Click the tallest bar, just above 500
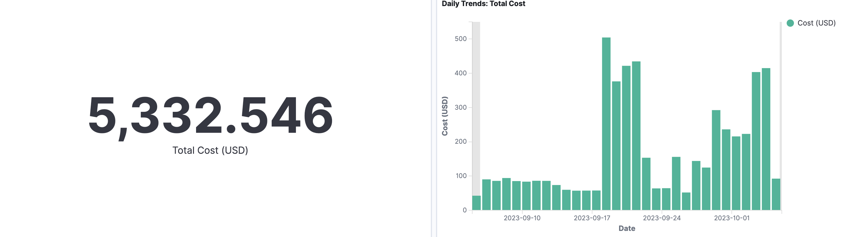Screen dimensions: 868x237 click(x=606, y=124)
